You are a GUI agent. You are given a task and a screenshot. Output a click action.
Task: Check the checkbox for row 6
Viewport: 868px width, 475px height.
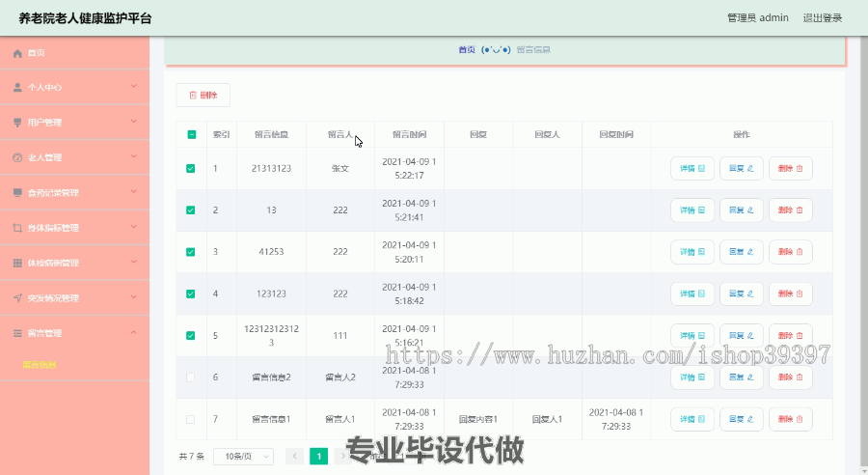[x=190, y=377]
